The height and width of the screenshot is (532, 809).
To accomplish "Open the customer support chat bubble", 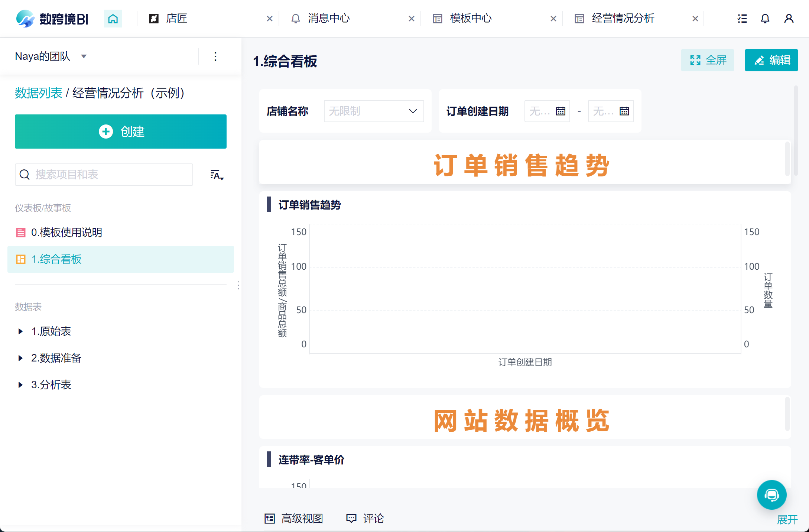I will pos(771,495).
